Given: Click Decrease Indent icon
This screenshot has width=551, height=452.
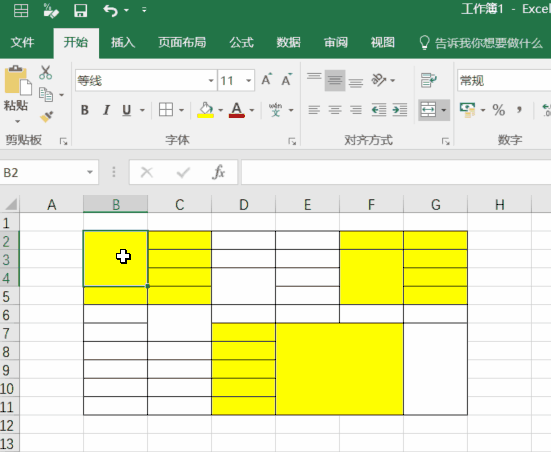Looking at the screenshot, I should click(379, 110).
